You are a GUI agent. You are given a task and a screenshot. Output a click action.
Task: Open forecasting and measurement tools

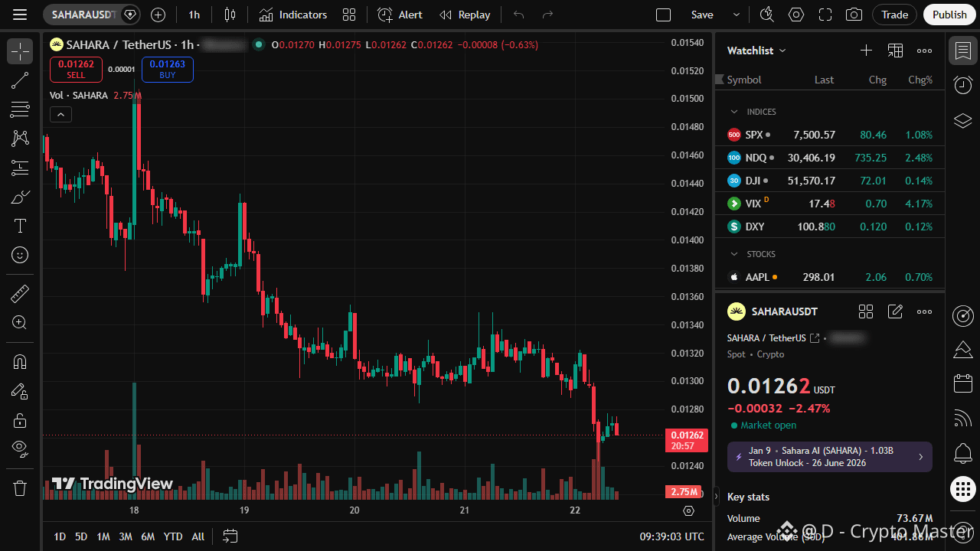pyautogui.click(x=20, y=168)
